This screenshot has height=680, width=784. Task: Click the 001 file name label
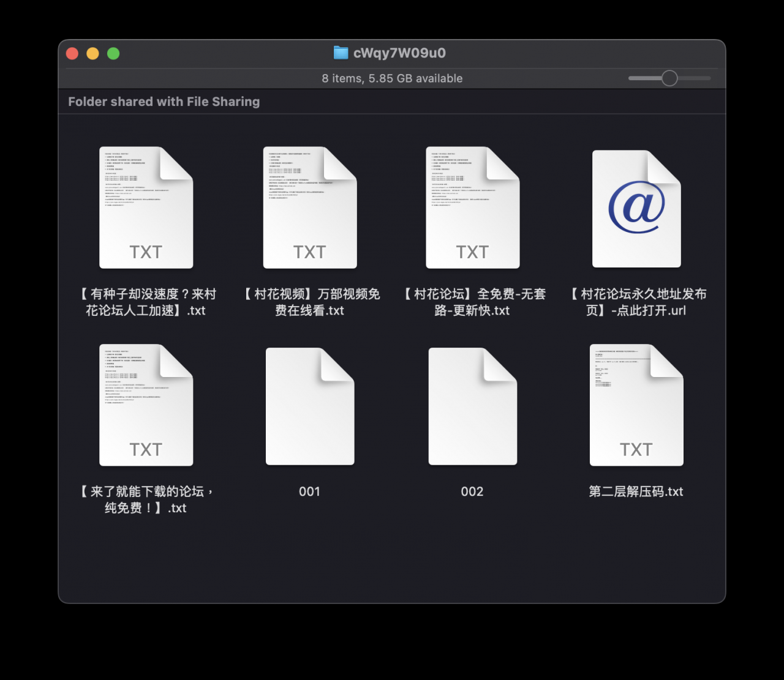309,491
